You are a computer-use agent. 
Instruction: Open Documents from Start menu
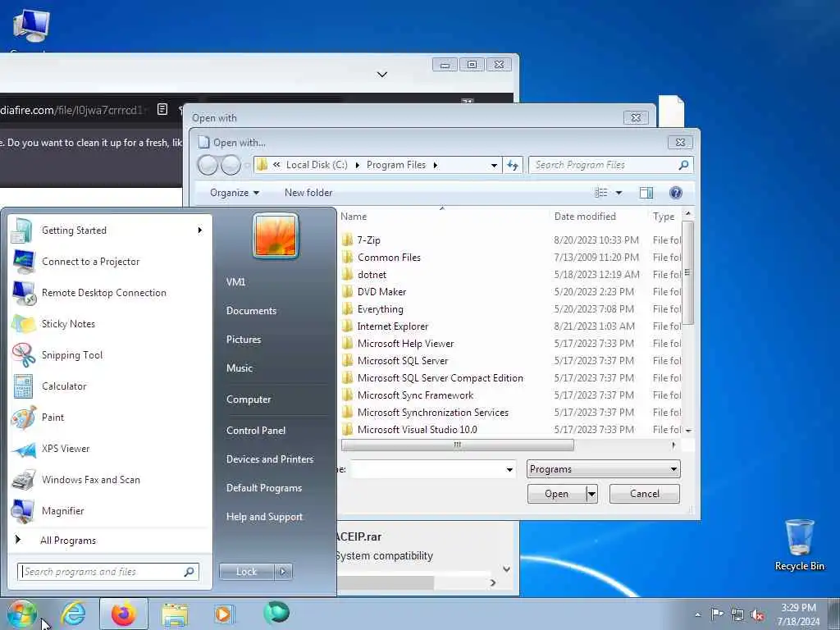click(x=251, y=311)
